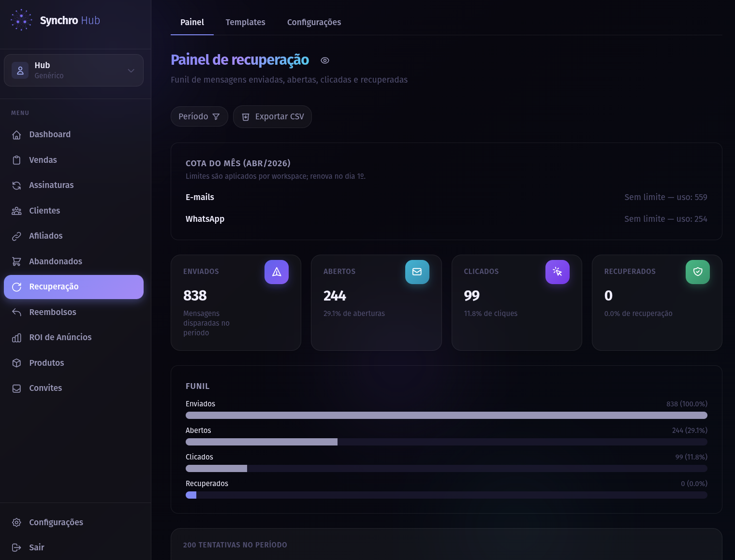
Task: Click the Enviados funnel progress bar
Action: pos(446,416)
